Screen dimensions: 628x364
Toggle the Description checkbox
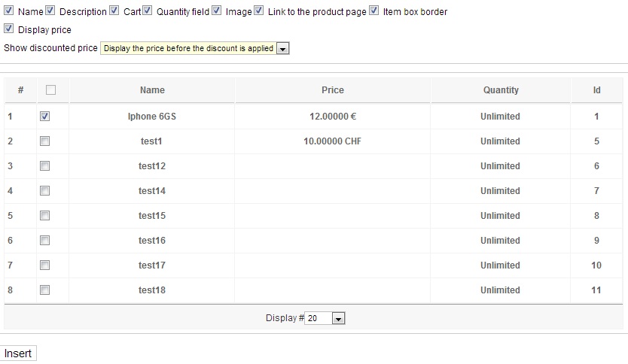pos(50,11)
